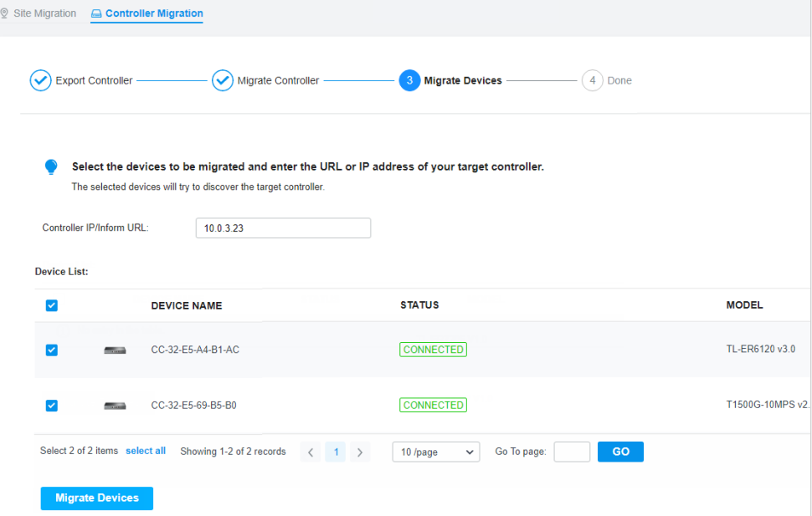Click the Migrate Devices button
812x516 pixels.
click(x=96, y=498)
